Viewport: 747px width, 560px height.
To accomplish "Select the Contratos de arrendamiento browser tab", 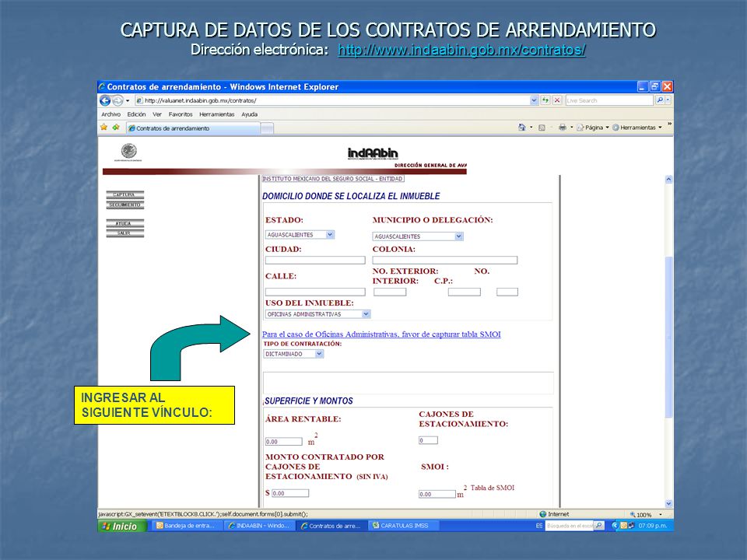I will click(193, 128).
